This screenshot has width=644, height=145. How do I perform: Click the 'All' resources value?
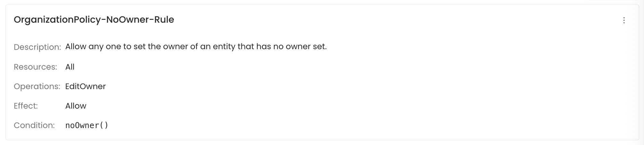coord(70,67)
